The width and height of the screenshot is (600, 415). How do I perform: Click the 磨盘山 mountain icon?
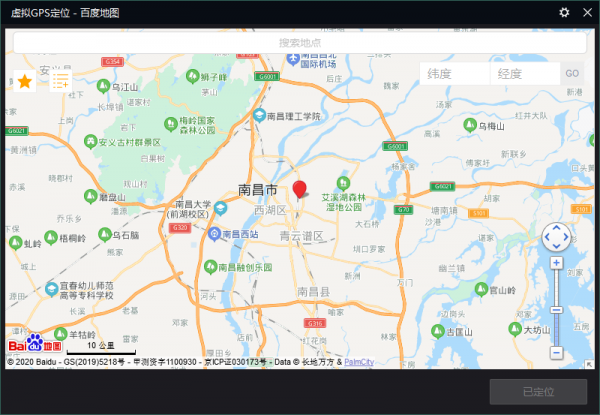tap(91, 196)
